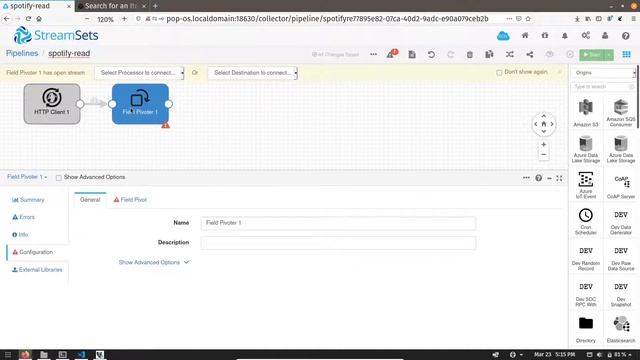This screenshot has width=640, height=360.
Task: Open properties panel help icon
Action: (539, 178)
